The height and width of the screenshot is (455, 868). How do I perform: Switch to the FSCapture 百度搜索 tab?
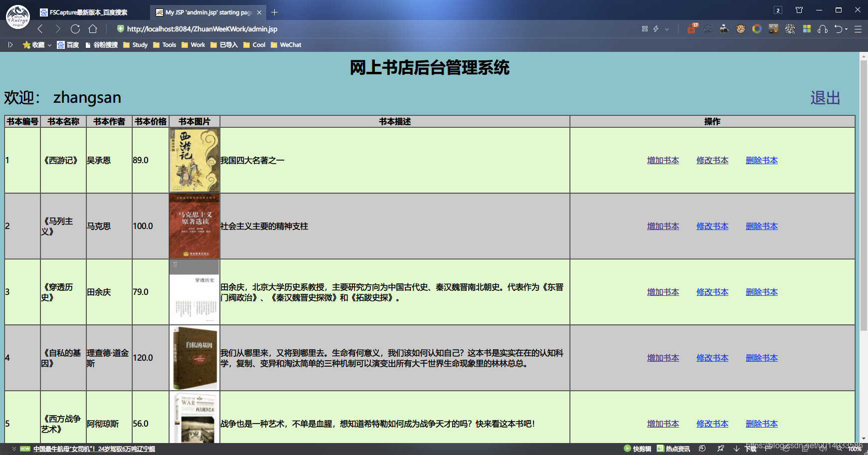click(x=89, y=12)
